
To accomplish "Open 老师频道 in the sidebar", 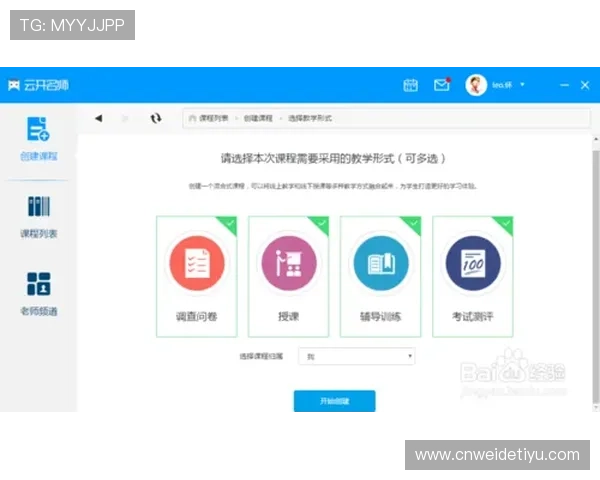I will [x=38, y=294].
